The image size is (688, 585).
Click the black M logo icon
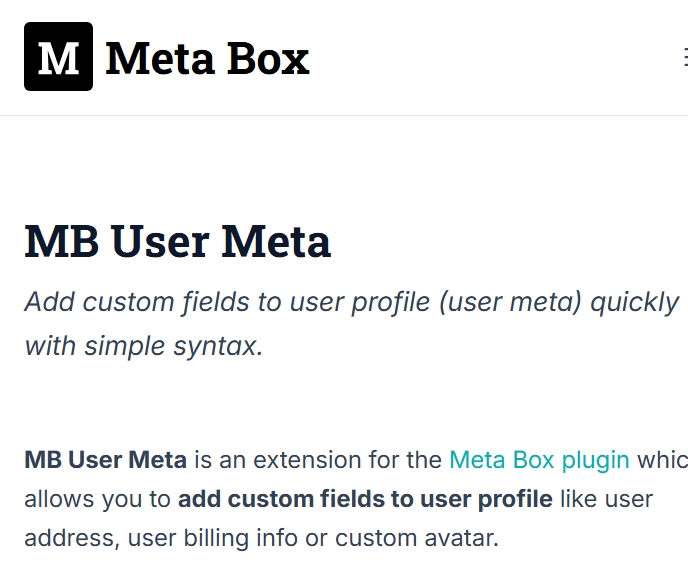pos(58,57)
